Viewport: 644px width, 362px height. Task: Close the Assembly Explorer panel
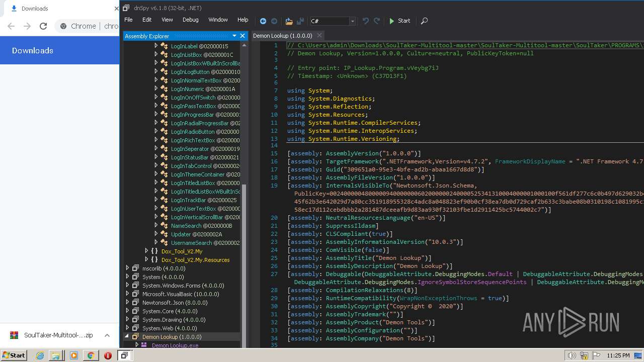click(243, 36)
